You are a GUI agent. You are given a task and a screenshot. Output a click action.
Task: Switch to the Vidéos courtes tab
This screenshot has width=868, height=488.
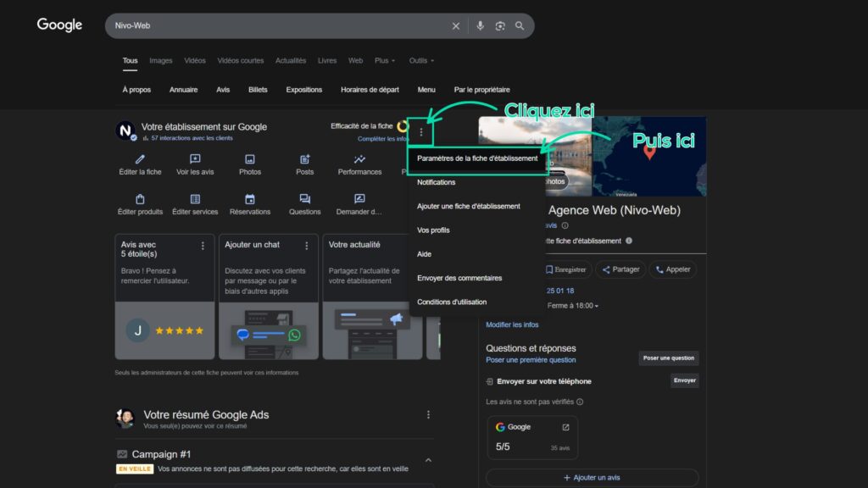coord(240,61)
